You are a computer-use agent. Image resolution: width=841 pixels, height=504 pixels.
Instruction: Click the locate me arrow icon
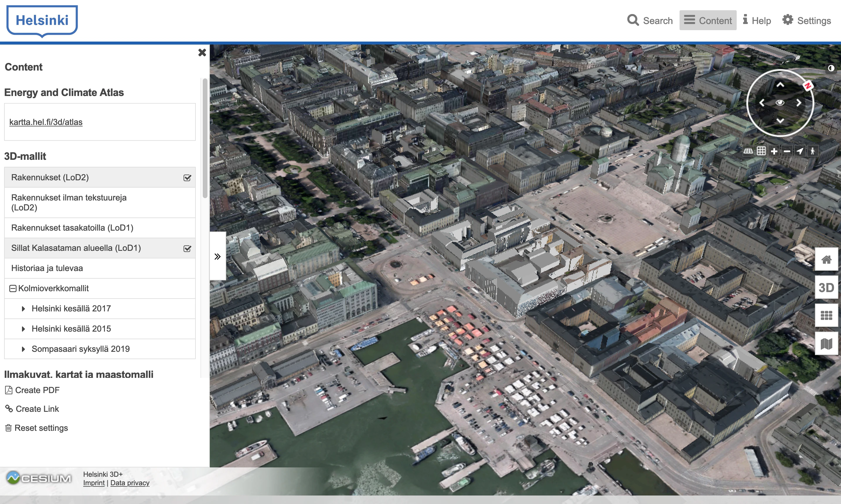[800, 151]
